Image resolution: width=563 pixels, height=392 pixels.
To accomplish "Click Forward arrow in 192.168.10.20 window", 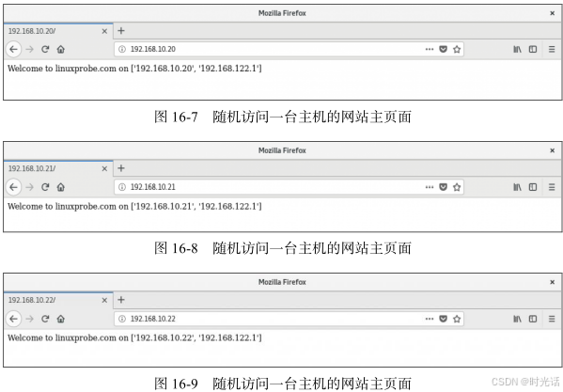I will pos(30,49).
